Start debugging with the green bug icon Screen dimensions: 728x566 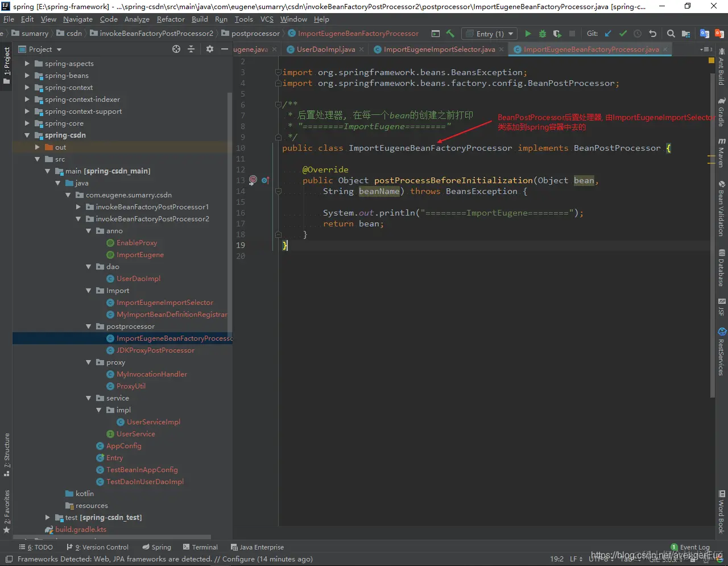[x=542, y=34]
